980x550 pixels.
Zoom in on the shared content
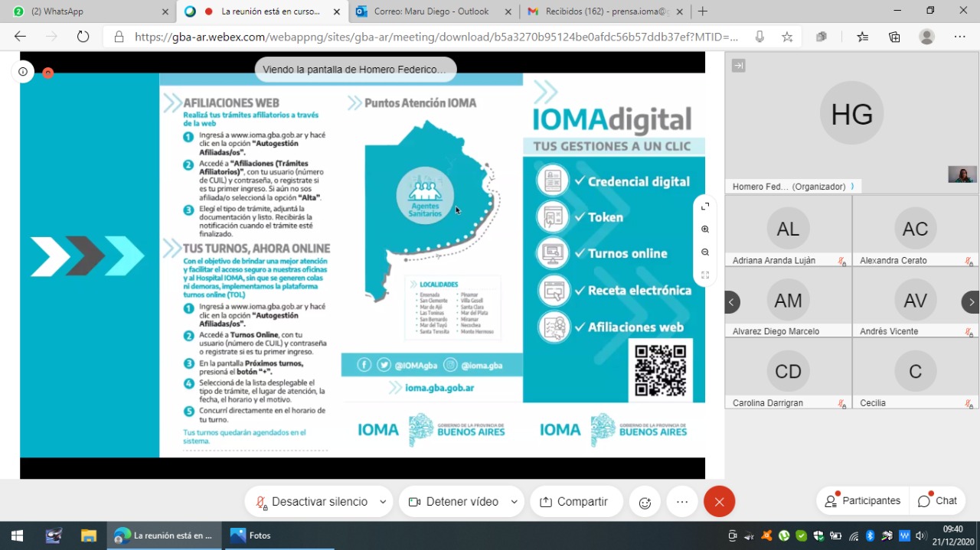pos(705,229)
